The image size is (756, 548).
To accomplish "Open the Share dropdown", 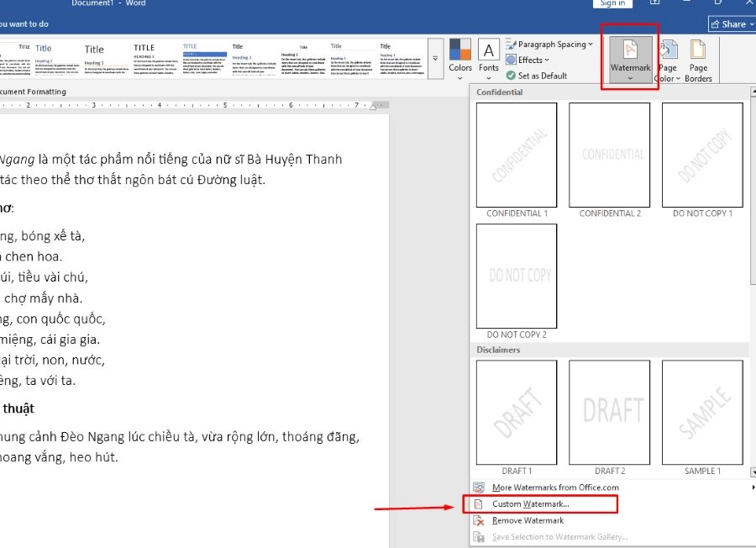I will (730, 24).
